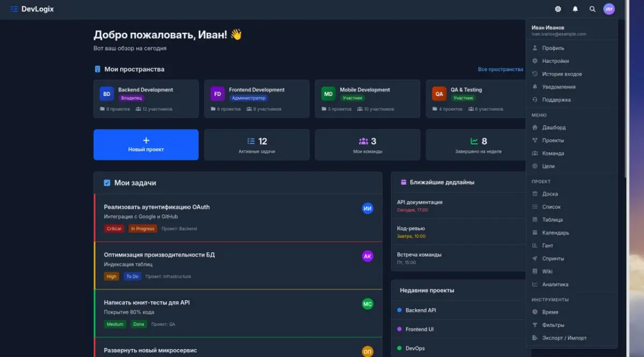Open Спринты menu entry
The width and height of the screenshot is (644, 357).
(x=571, y=259)
